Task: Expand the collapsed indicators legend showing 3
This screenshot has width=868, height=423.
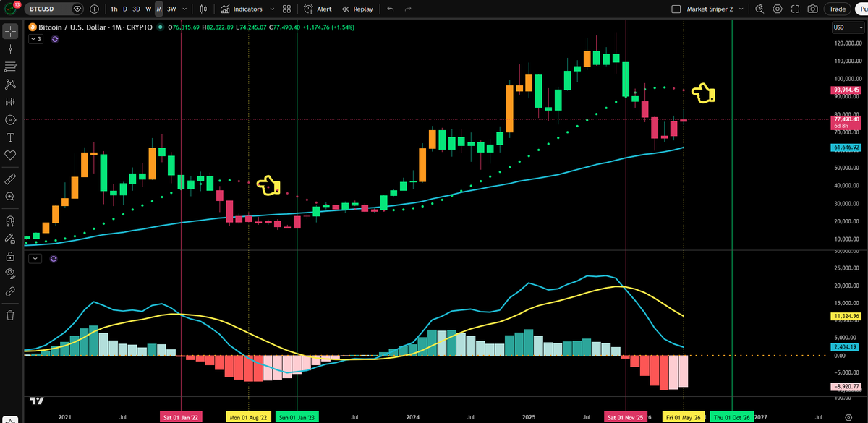Action: click(x=35, y=39)
